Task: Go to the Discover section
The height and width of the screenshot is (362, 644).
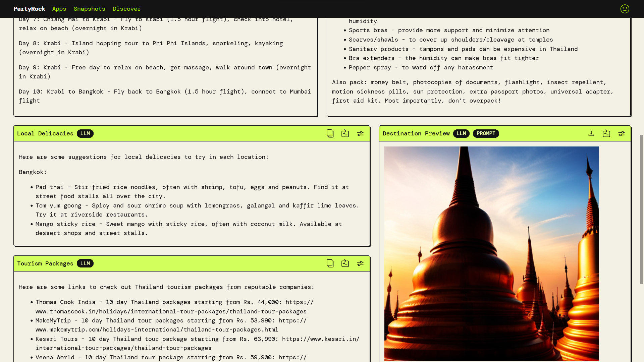Action: coord(127,9)
